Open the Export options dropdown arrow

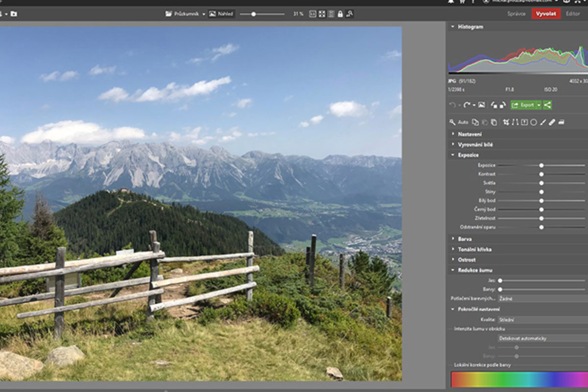point(539,105)
